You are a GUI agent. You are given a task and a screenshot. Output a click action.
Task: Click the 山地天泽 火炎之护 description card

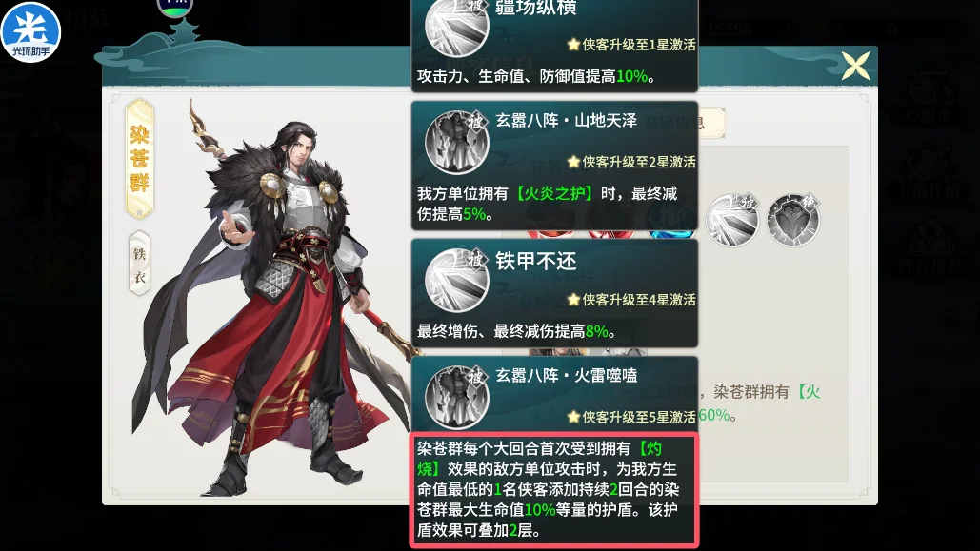point(554,166)
